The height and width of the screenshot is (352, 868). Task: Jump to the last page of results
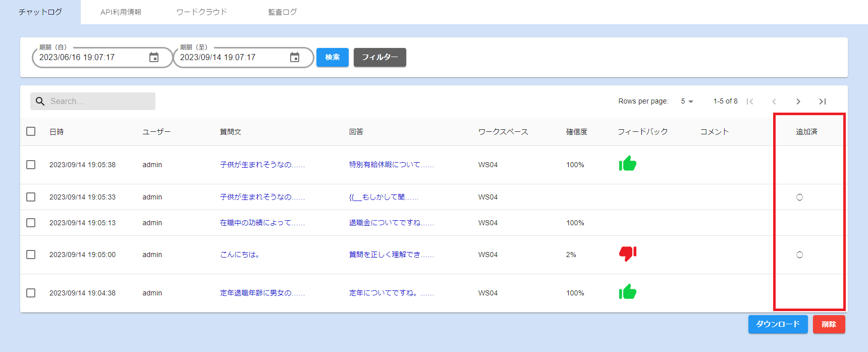click(822, 102)
